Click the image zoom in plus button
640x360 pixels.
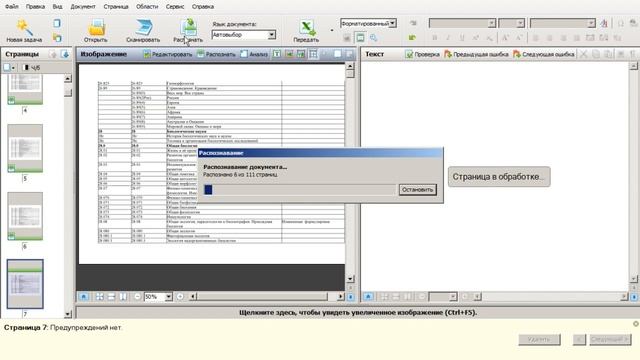coord(180,297)
